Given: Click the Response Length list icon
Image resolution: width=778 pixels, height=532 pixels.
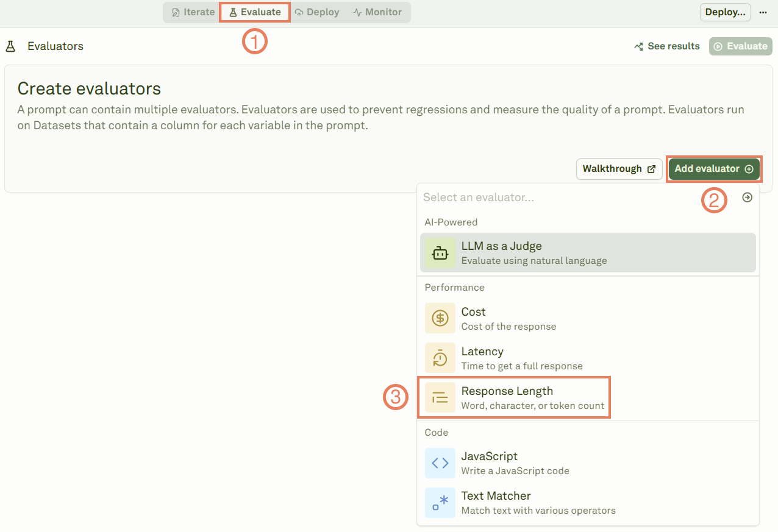Looking at the screenshot, I should [x=440, y=397].
